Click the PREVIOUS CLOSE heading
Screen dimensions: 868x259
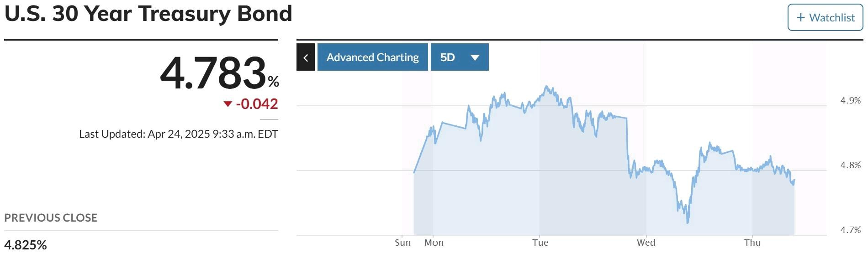[51, 218]
